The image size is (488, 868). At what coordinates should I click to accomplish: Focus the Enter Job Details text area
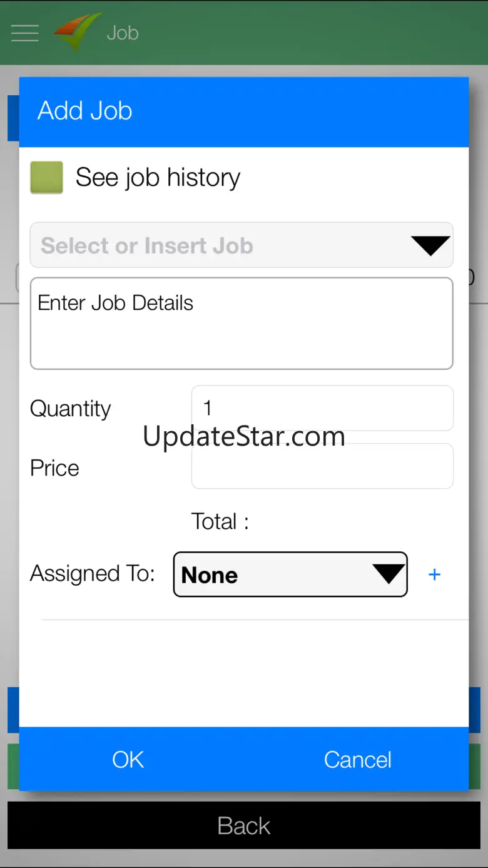click(241, 324)
